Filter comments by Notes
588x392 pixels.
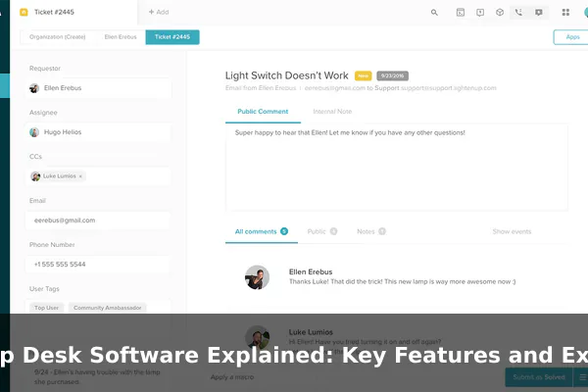pos(371,231)
